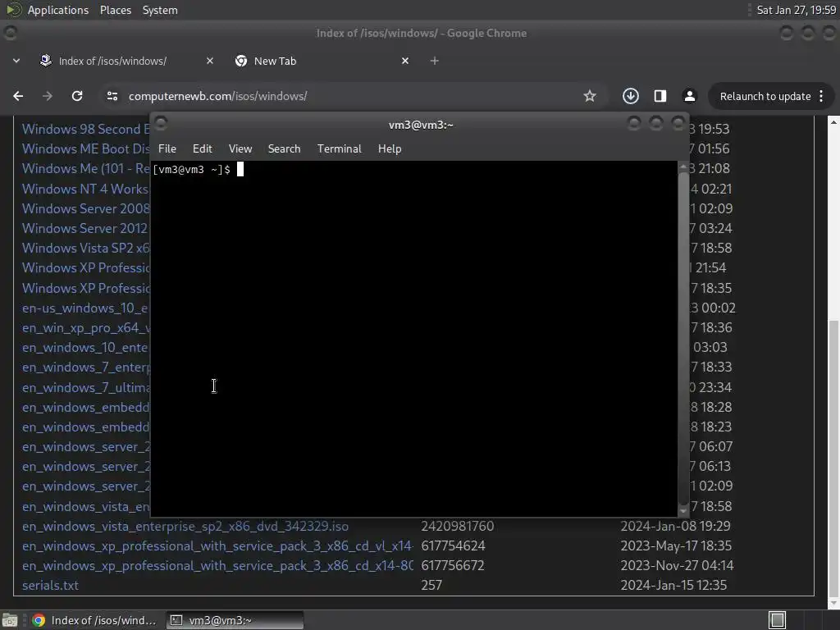Viewport: 840px width, 630px height.
Task: Click the Chrome window menu icon at title left
Action: pos(10,33)
